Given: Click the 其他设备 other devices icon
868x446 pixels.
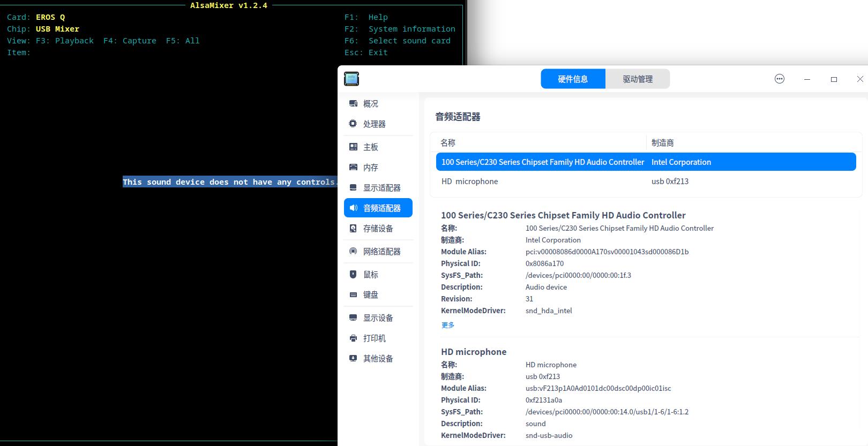Looking at the screenshot, I should pos(353,358).
